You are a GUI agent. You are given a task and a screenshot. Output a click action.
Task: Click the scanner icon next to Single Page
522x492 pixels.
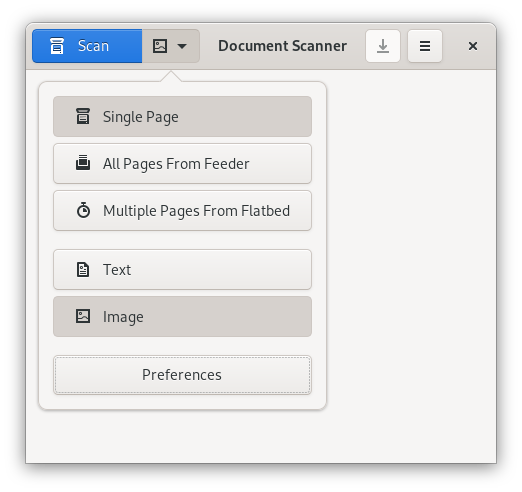[83, 116]
